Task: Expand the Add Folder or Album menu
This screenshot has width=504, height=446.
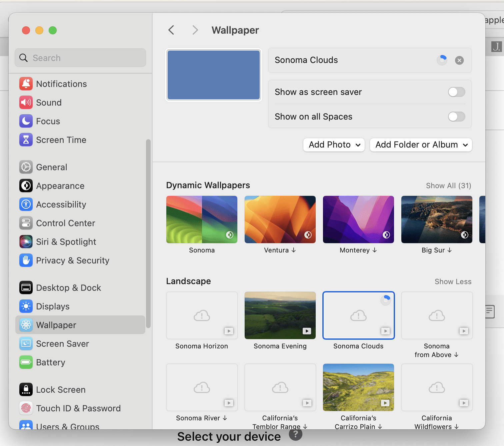Action: (x=420, y=145)
